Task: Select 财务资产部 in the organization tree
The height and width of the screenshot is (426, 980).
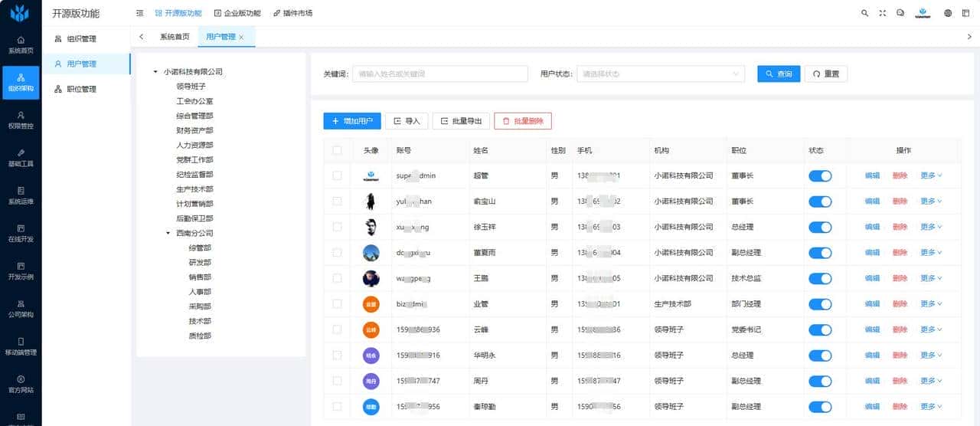Action: pos(194,130)
